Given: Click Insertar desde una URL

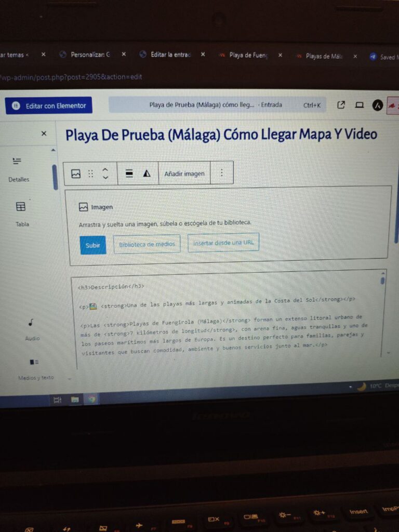Looking at the screenshot, I should tap(223, 243).
